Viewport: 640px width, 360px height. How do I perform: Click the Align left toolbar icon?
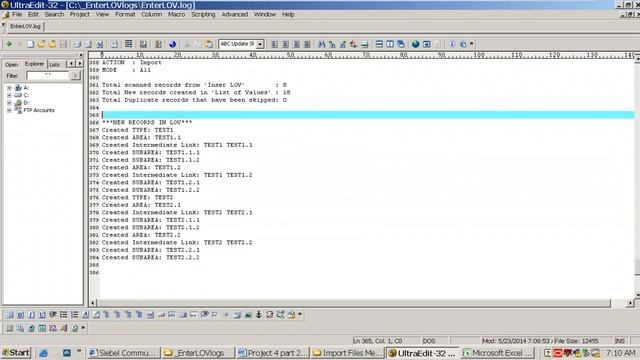tap(275, 44)
